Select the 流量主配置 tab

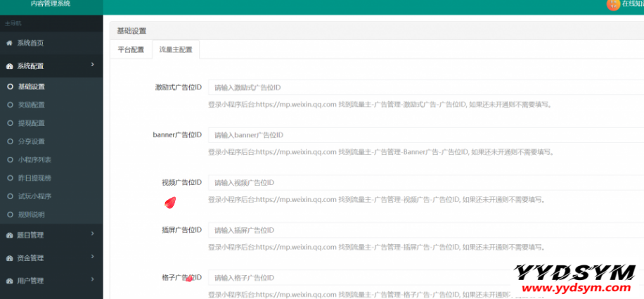(176, 50)
